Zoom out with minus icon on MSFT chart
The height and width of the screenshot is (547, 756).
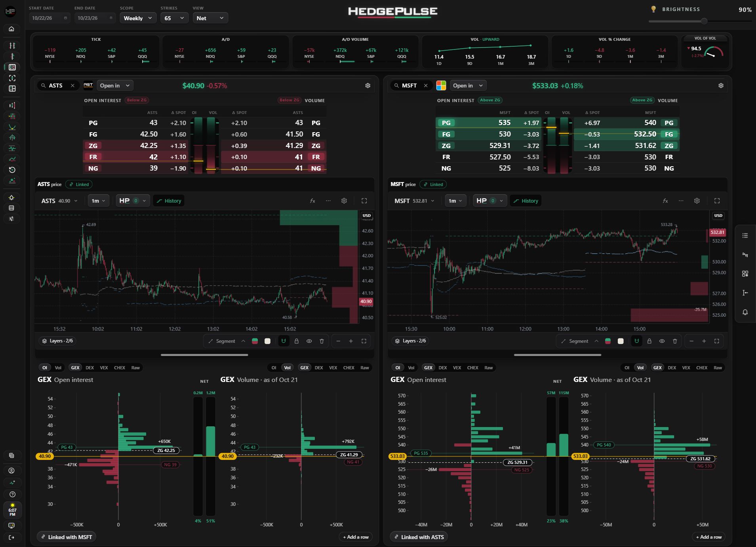[691, 341]
